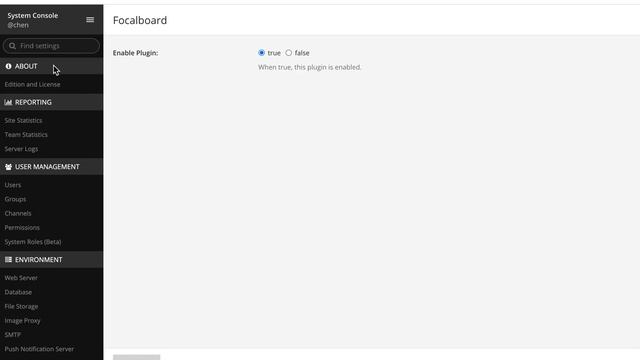Screen dimensions: 640x360
Task: Select the false radio for Enable Plugin
Action: tap(289, 53)
